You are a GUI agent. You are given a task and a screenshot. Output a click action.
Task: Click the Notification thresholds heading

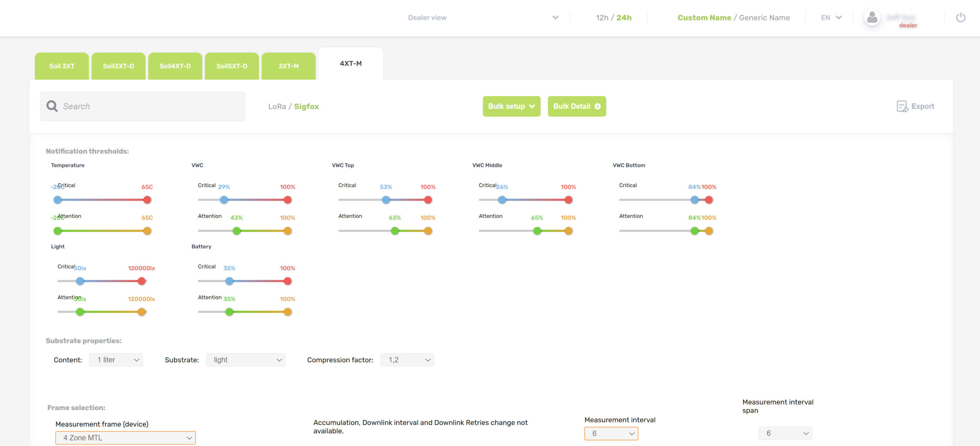tap(87, 151)
